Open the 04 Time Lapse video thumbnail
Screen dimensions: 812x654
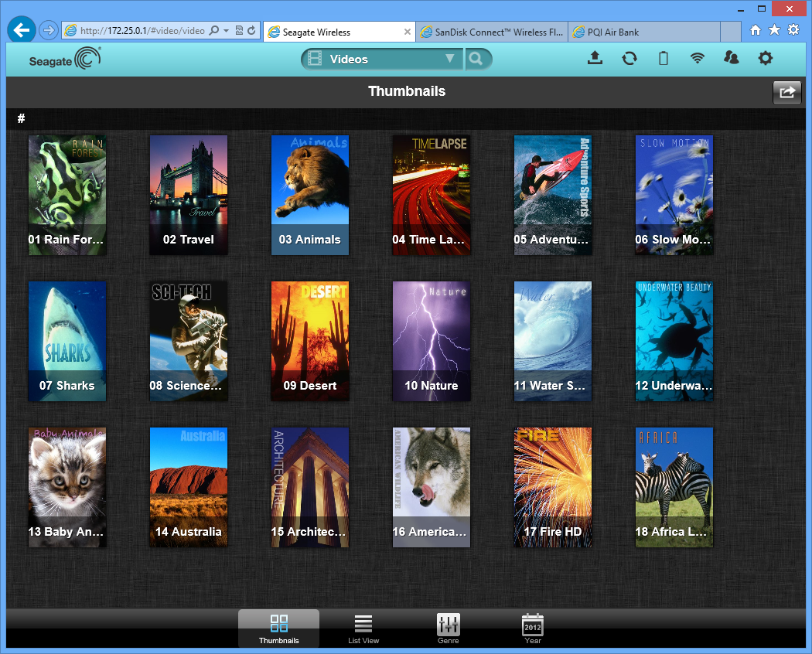coord(432,196)
